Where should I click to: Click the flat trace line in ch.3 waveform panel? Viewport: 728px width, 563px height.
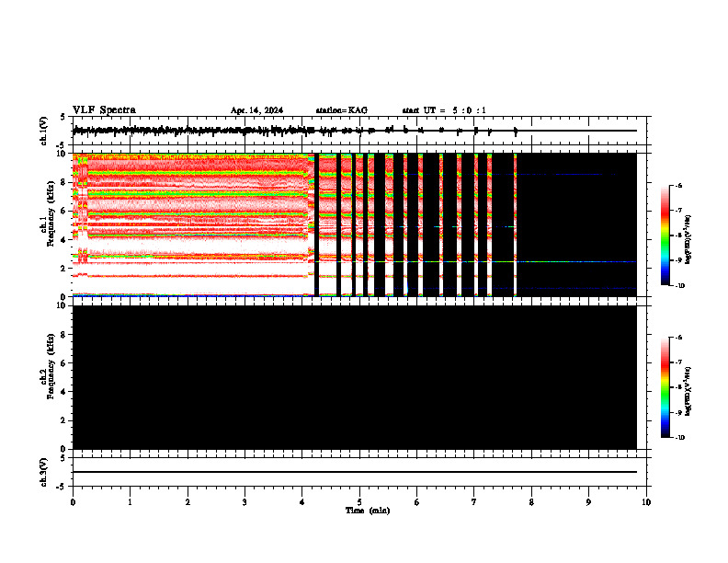(355, 472)
